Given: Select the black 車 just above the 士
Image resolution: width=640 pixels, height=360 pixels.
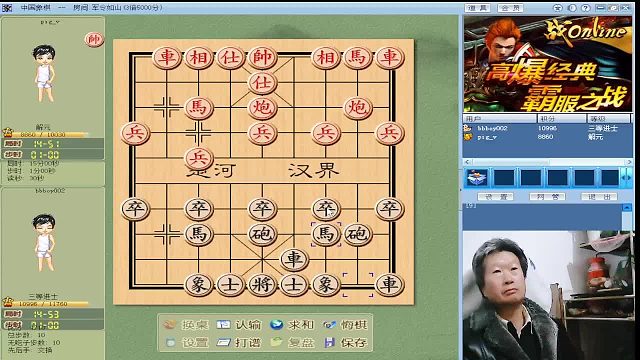Looking at the screenshot, I should click(294, 259).
